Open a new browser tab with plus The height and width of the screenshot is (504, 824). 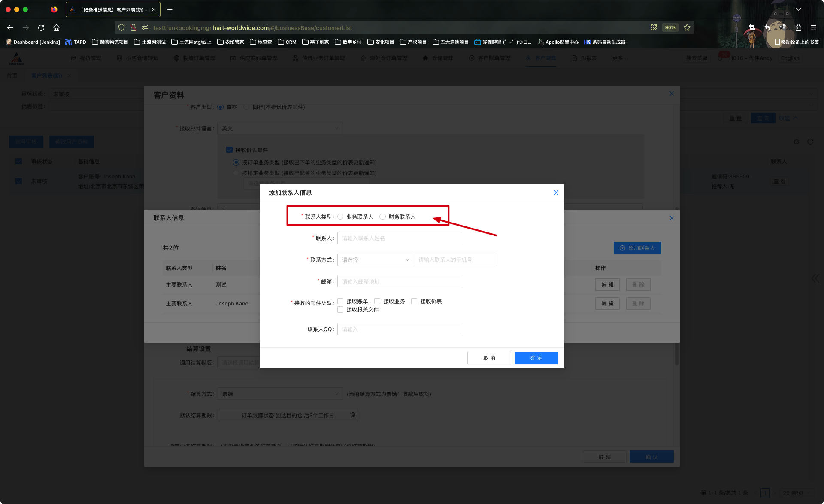170,9
